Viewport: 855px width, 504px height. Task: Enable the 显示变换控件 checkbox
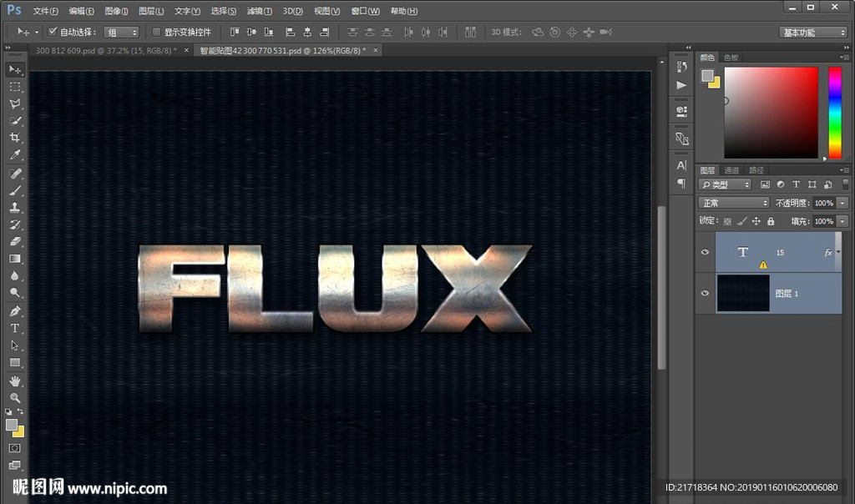(156, 32)
